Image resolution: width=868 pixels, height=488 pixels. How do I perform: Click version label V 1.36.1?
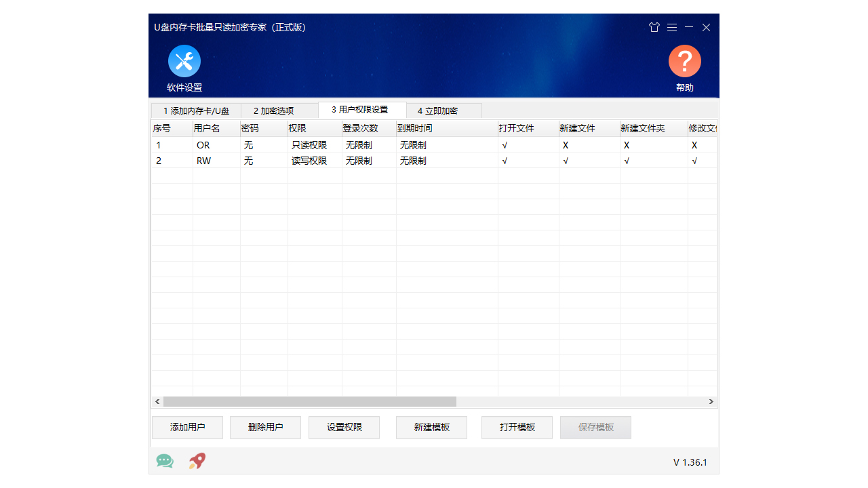pyautogui.click(x=690, y=462)
